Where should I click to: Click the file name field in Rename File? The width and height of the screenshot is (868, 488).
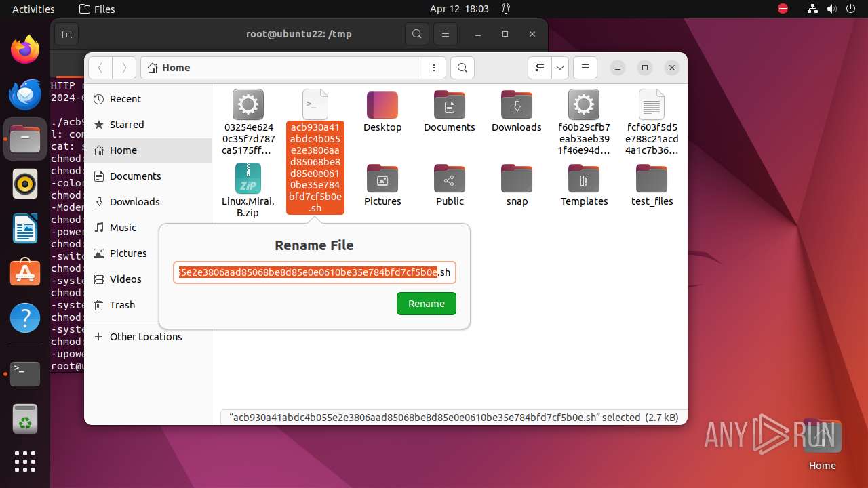coord(314,272)
